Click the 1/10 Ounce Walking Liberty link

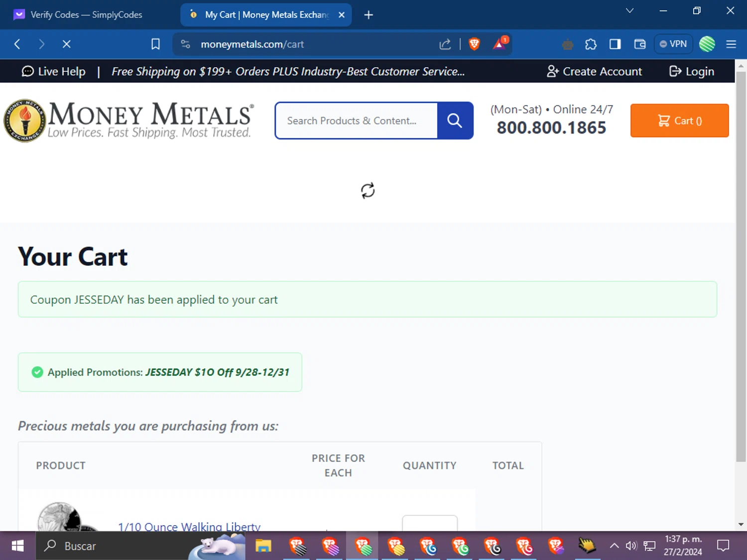pyautogui.click(x=189, y=526)
